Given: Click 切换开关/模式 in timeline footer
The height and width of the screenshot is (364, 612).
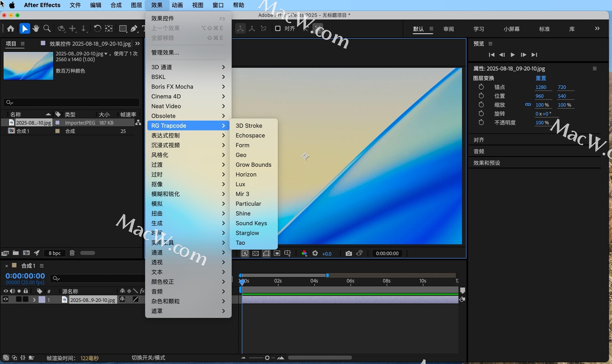Looking at the screenshot, I should pos(148,358).
